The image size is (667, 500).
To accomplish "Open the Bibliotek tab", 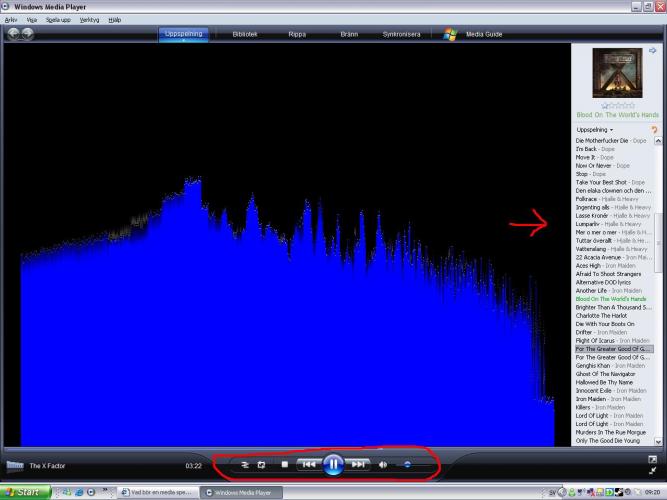I will tap(244, 34).
